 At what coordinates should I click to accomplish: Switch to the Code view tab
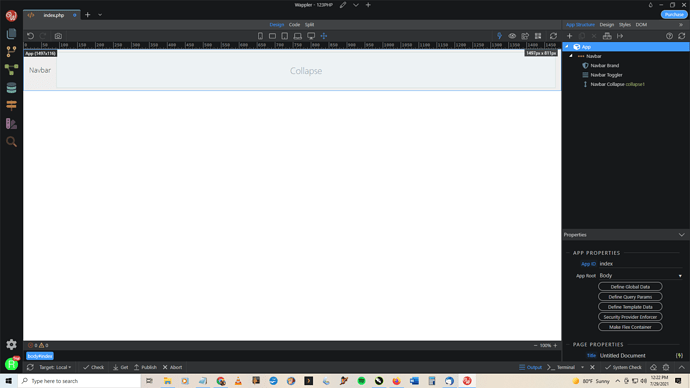coord(294,25)
